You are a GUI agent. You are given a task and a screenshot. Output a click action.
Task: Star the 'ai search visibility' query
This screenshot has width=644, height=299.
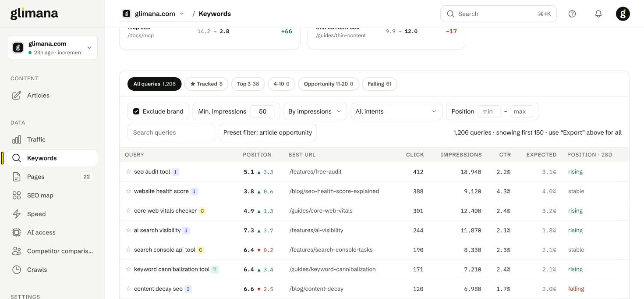129,230
